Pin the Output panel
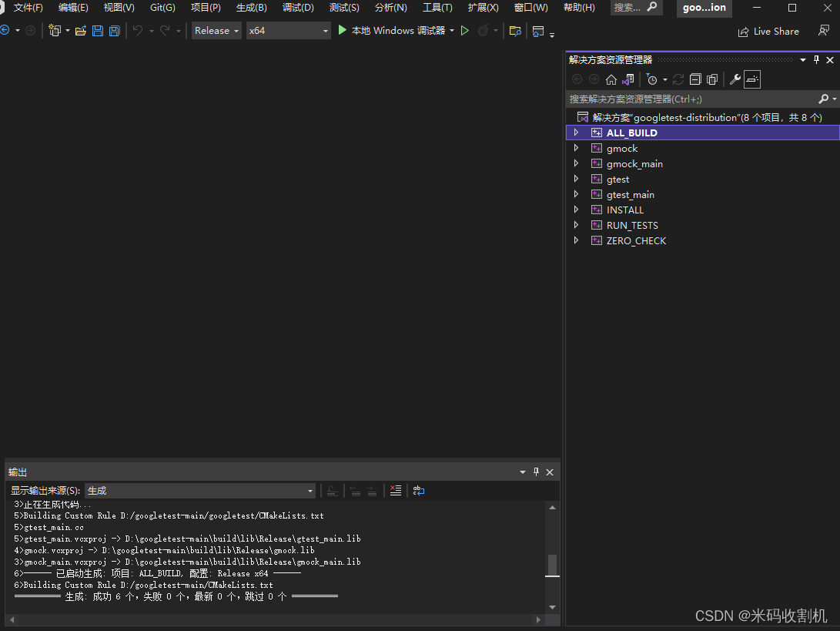This screenshot has width=840, height=631. click(536, 472)
